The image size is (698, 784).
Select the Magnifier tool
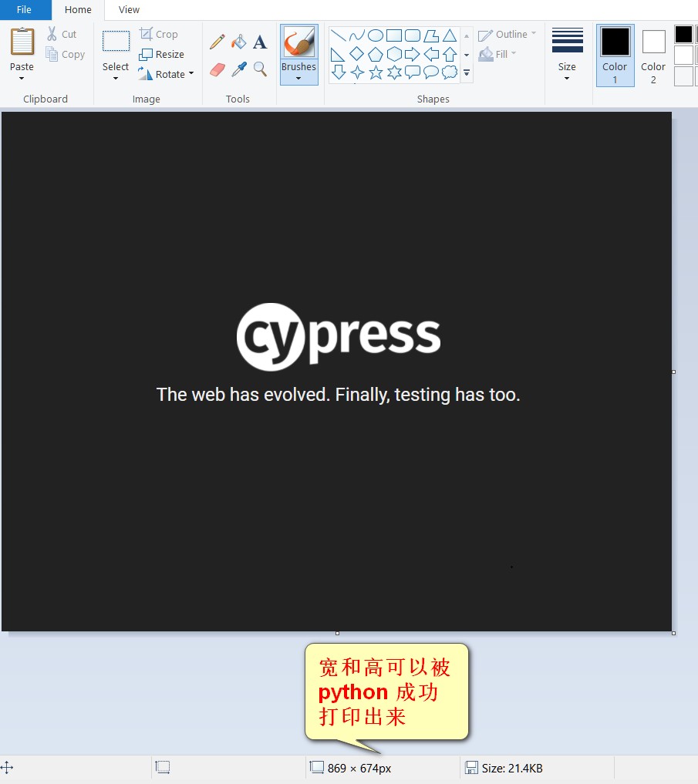(x=260, y=69)
